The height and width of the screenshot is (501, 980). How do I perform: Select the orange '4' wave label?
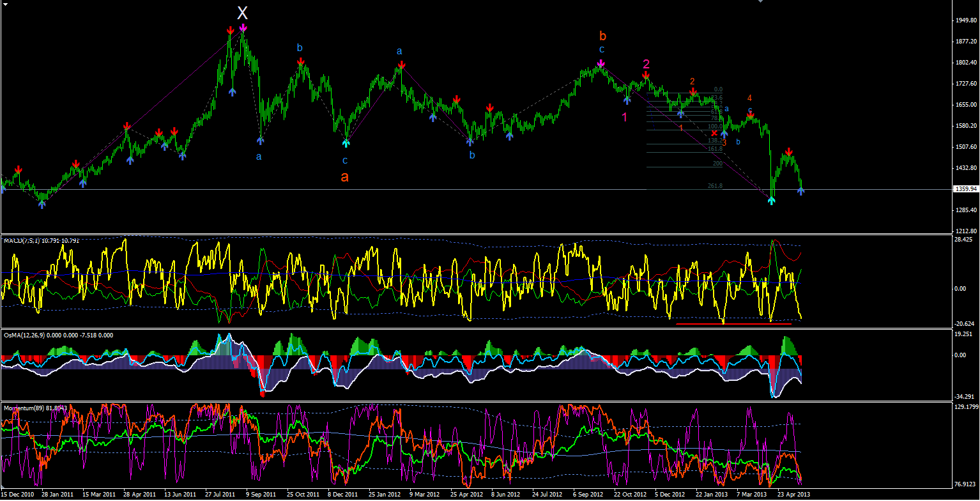click(x=750, y=98)
